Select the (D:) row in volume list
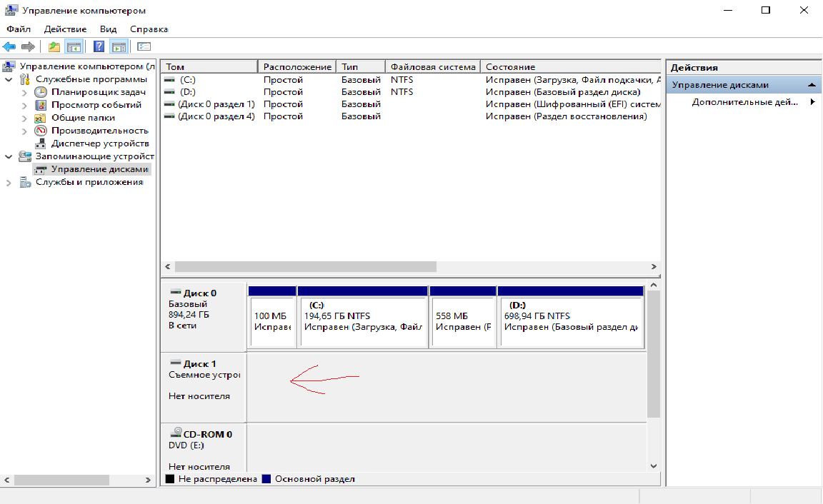 point(188,92)
